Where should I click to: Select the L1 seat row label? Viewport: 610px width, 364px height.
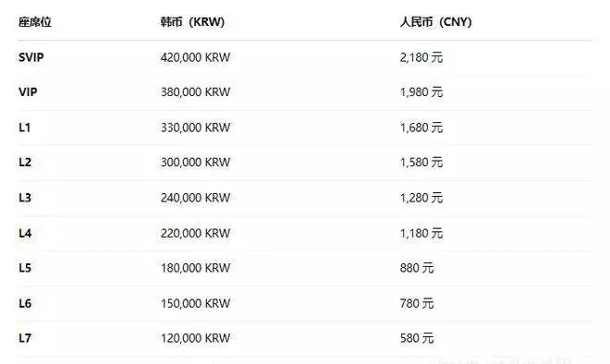[25, 127]
